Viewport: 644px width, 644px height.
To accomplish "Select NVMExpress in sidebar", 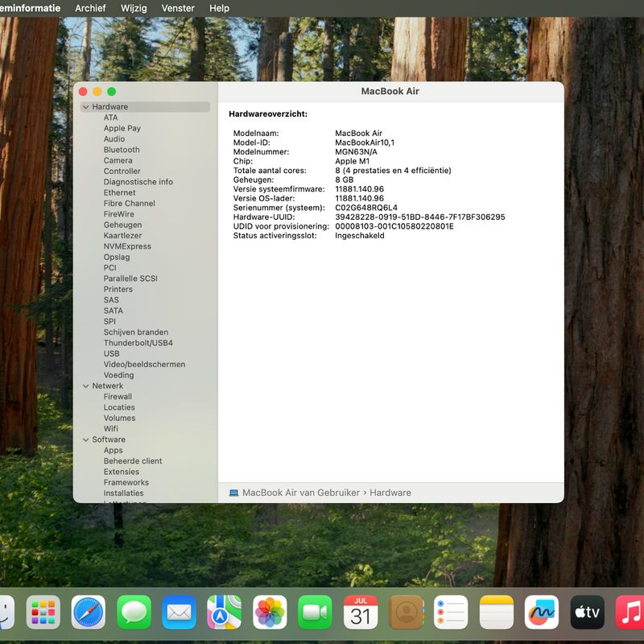I will [127, 246].
